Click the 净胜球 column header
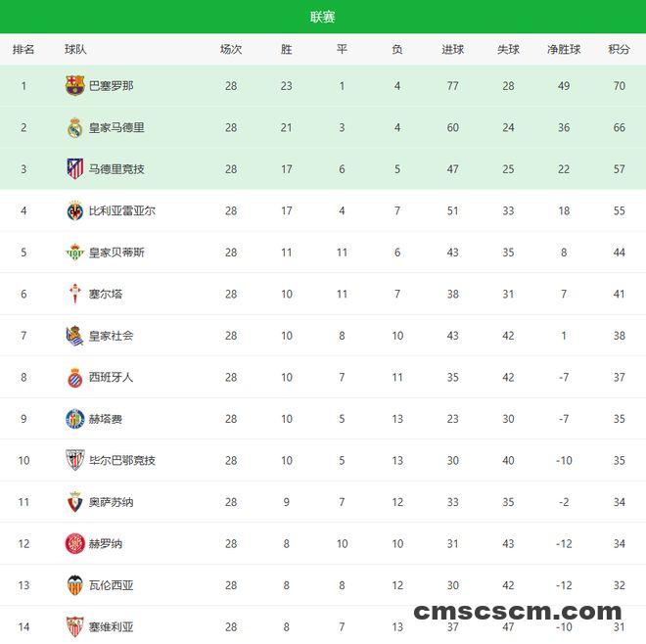 [x=564, y=49]
